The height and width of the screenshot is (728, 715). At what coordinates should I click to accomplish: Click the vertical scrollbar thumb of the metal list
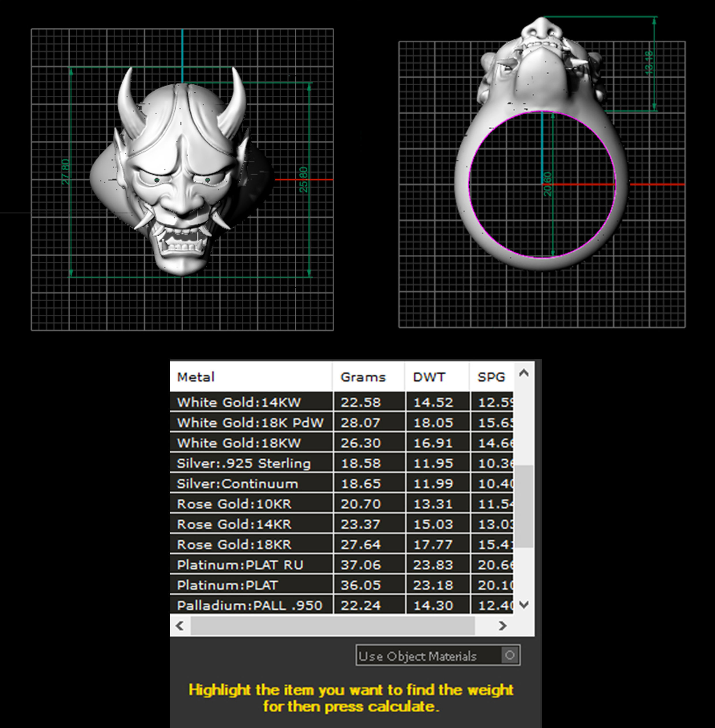[524, 506]
